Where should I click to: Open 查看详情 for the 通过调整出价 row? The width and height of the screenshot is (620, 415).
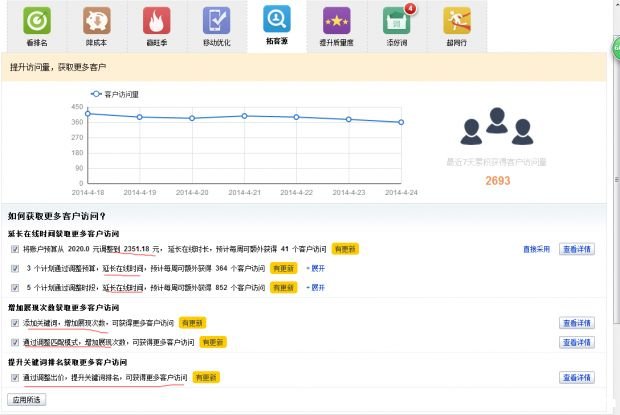pyautogui.click(x=577, y=377)
